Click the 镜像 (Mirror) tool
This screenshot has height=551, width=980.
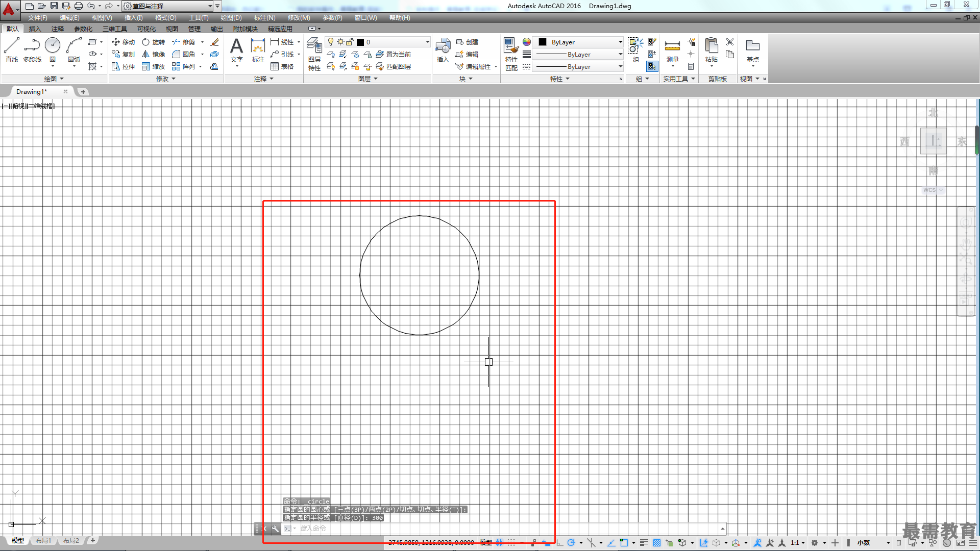click(x=153, y=54)
